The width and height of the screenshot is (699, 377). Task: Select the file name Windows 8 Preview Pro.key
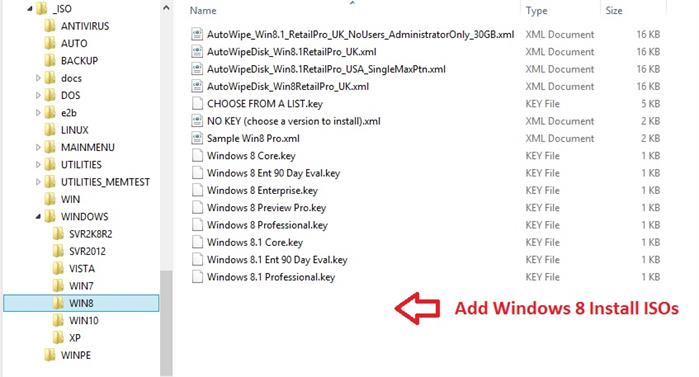coord(266,208)
